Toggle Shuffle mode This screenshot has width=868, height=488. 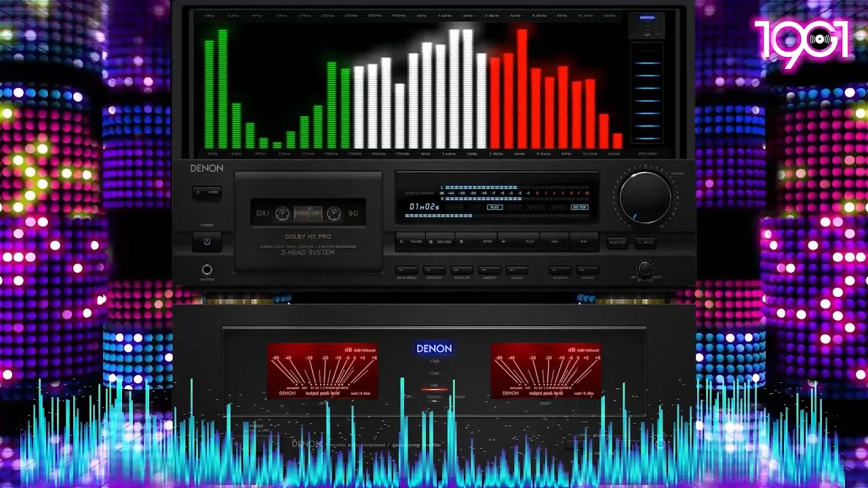[x=560, y=270]
